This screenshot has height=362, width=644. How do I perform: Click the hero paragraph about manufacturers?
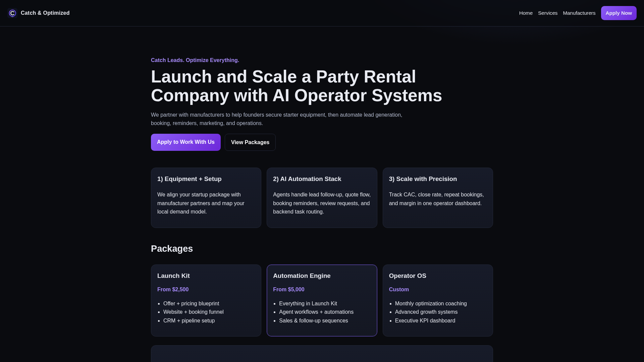(x=277, y=119)
